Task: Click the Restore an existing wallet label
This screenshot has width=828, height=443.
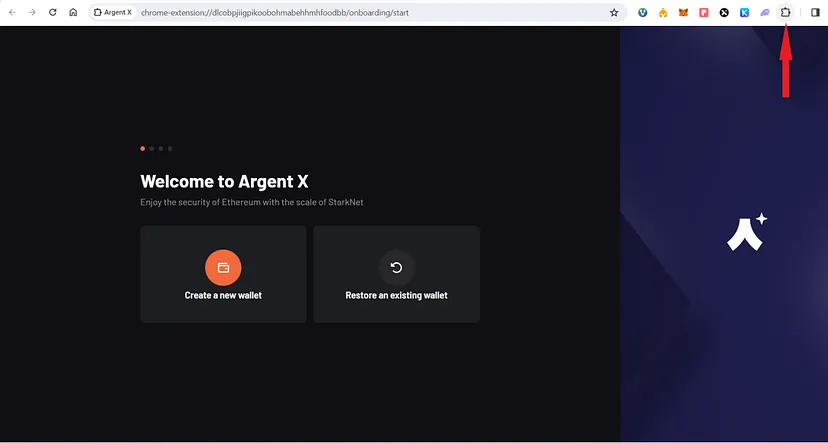Action: coord(396,296)
